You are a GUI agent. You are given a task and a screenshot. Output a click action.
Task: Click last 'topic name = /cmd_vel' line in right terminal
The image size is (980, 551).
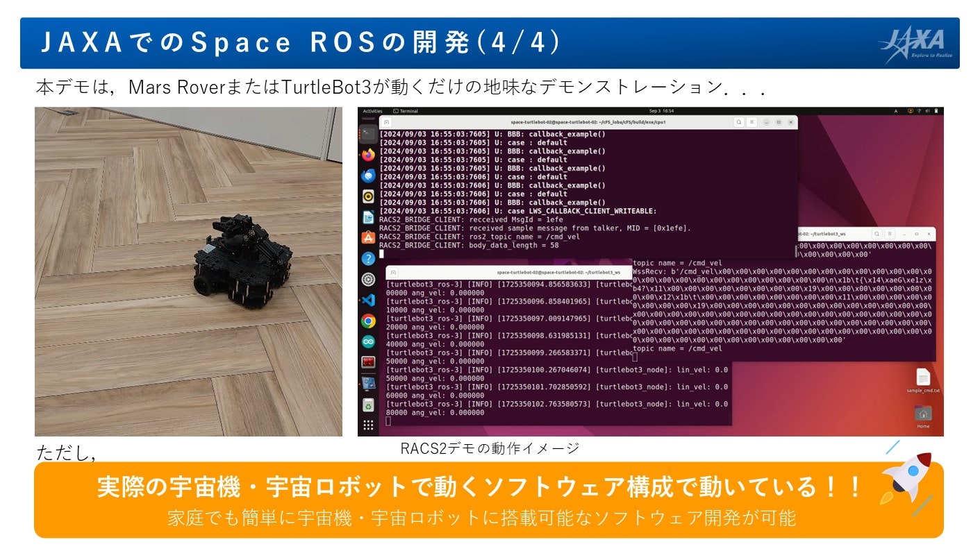677,348
